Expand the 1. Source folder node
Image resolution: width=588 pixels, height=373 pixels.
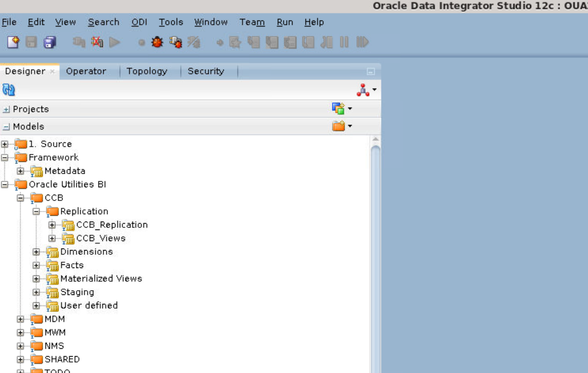[x=5, y=144]
